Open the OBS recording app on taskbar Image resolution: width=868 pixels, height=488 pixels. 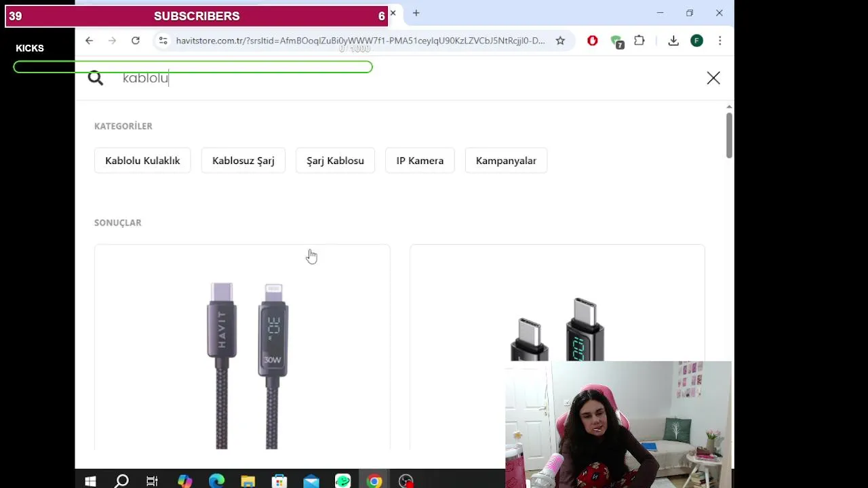[406, 481]
